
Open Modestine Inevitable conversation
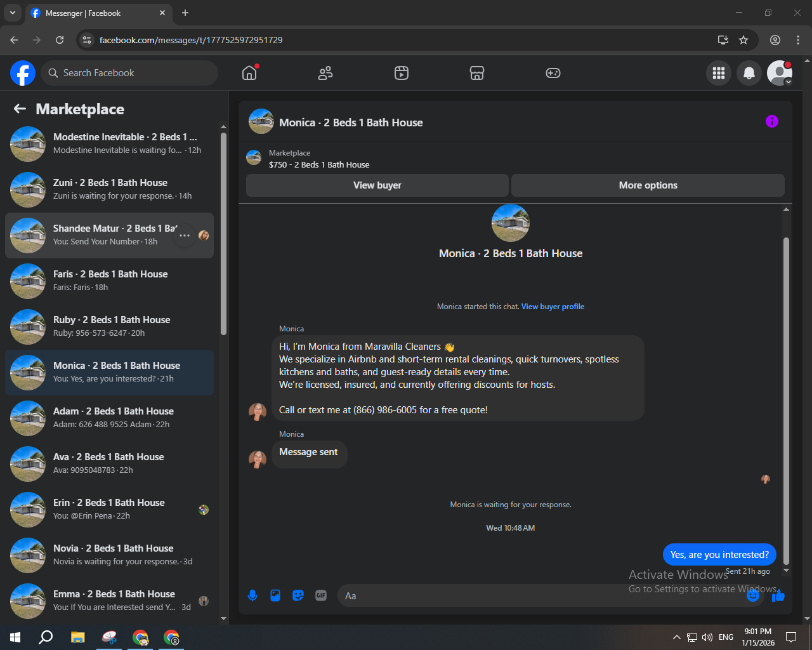click(109, 144)
